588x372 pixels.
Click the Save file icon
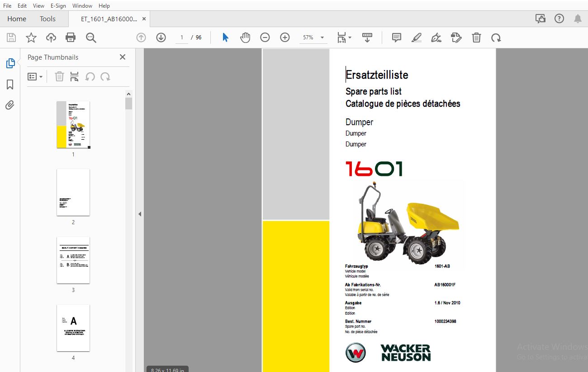11,38
